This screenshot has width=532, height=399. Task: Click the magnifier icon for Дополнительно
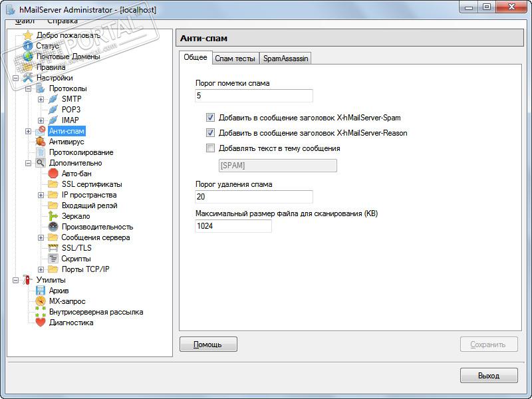click(41, 163)
